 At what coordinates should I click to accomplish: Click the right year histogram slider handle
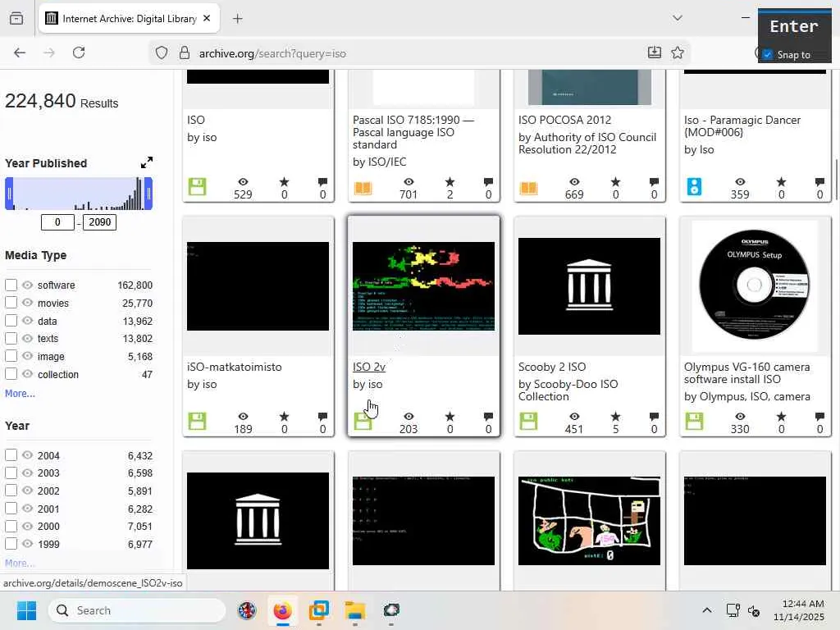click(x=148, y=194)
